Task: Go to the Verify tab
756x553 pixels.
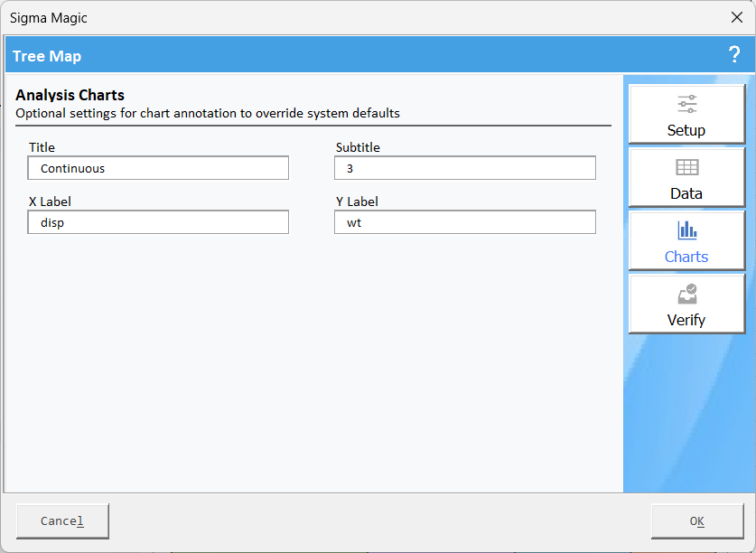Action: [686, 304]
